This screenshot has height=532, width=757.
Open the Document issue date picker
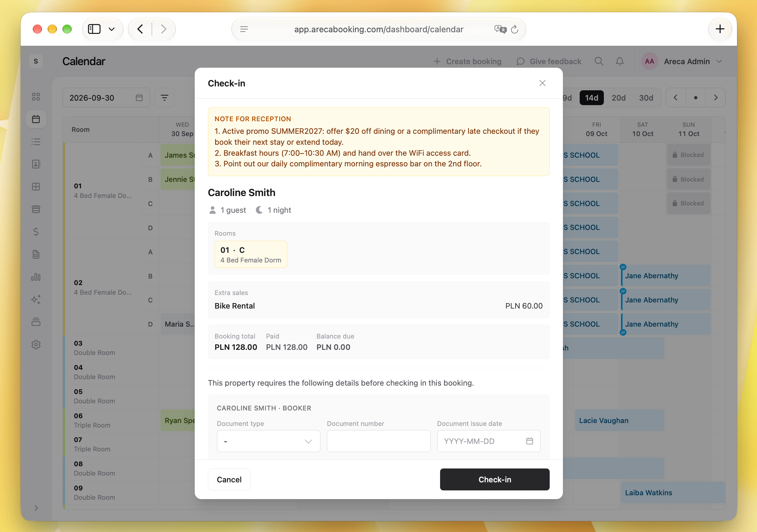489,441
